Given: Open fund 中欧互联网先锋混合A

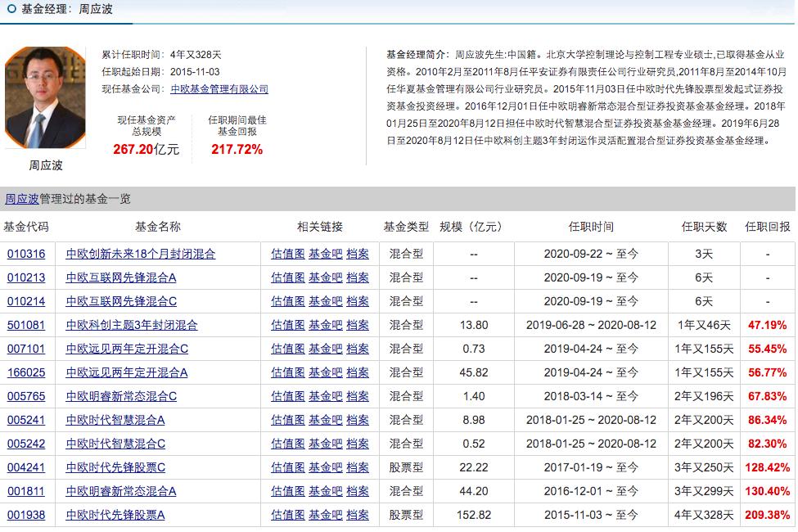Looking at the screenshot, I should pyautogui.click(x=121, y=277).
